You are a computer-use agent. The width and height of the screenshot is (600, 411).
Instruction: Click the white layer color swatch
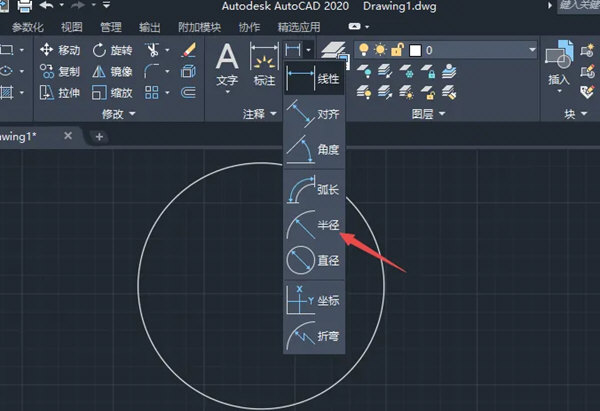pyautogui.click(x=414, y=49)
